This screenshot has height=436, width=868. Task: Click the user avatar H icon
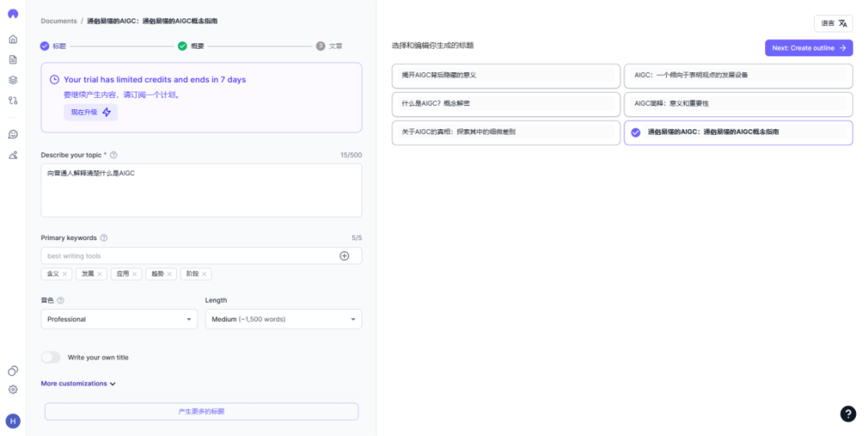(13, 421)
